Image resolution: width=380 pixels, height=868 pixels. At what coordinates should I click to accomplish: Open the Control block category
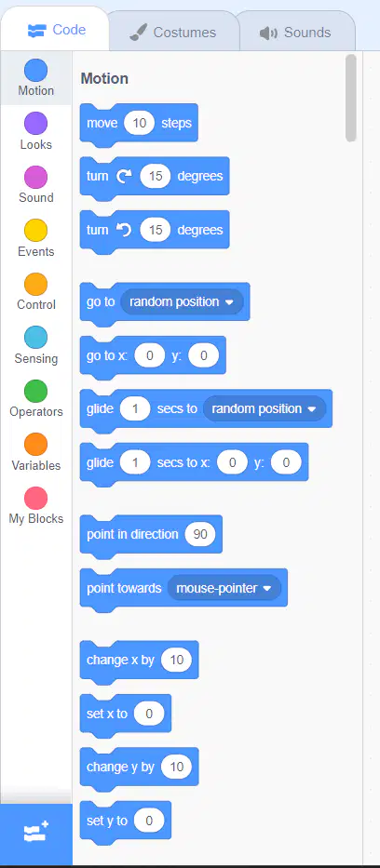[36, 292]
